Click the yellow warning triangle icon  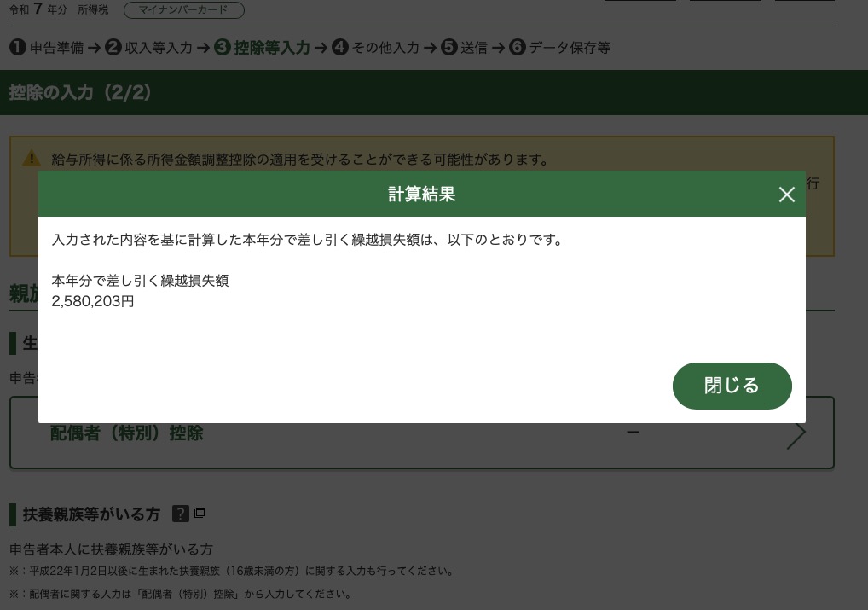(x=32, y=159)
